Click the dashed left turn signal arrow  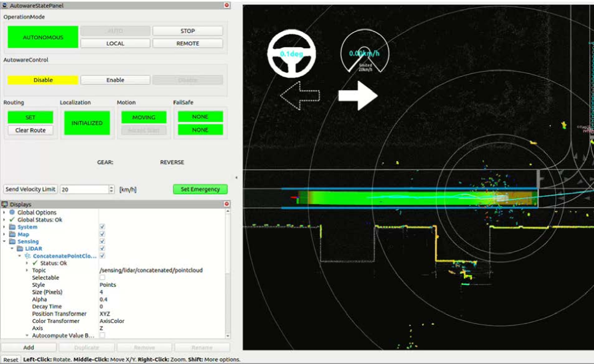(x=300, y=96)
